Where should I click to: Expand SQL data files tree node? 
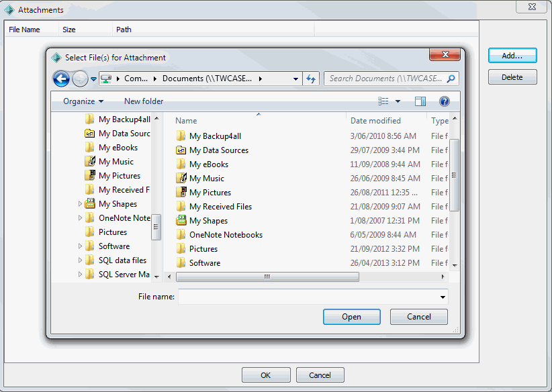coord(80,260)
